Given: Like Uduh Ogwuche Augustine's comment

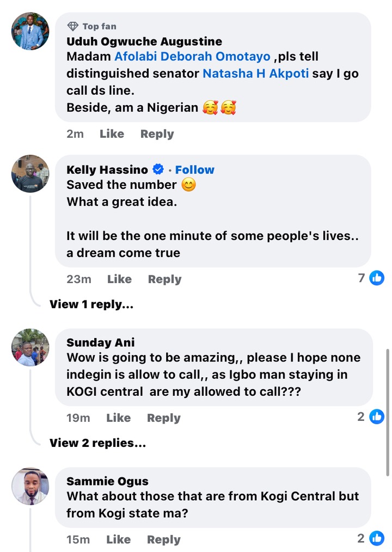Looking at the screenshot, I should tap(112, 134).
